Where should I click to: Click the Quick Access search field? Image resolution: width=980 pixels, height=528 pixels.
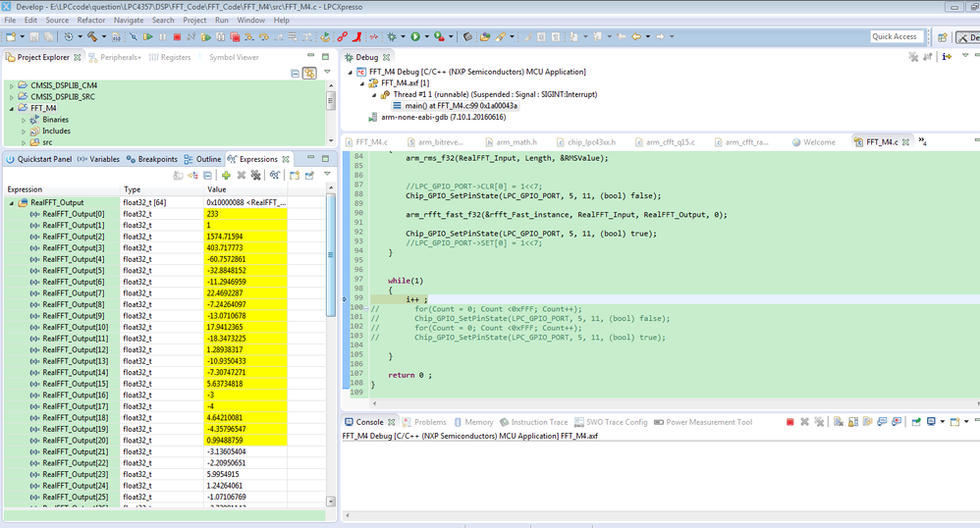[895, 36]
